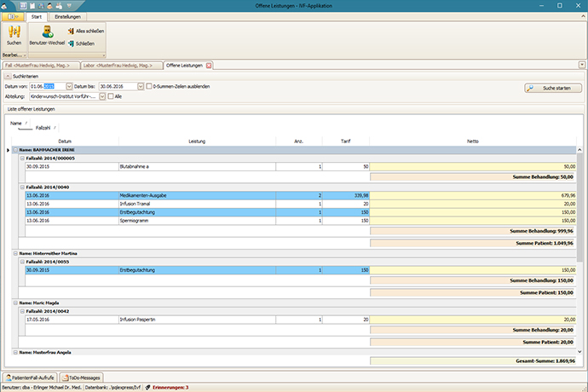Viewport: 588px width, 392px height.
Task: Click the Fallzahl grouping column chip
Action: (45, 128)
